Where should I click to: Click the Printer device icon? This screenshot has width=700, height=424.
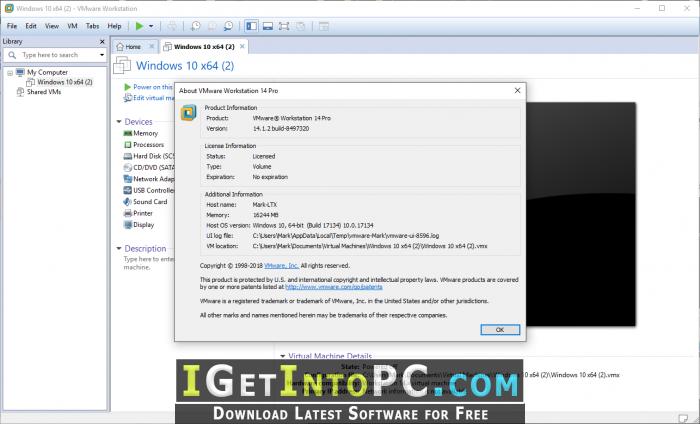click(128, 213)
